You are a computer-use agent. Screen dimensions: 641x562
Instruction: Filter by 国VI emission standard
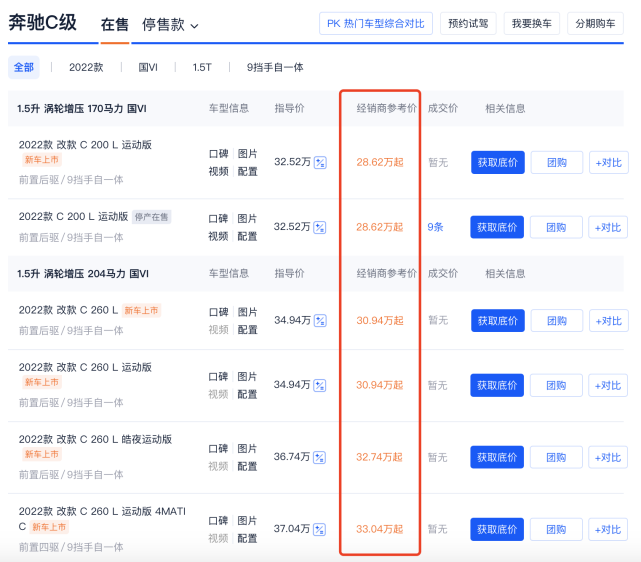click(148, 67)
